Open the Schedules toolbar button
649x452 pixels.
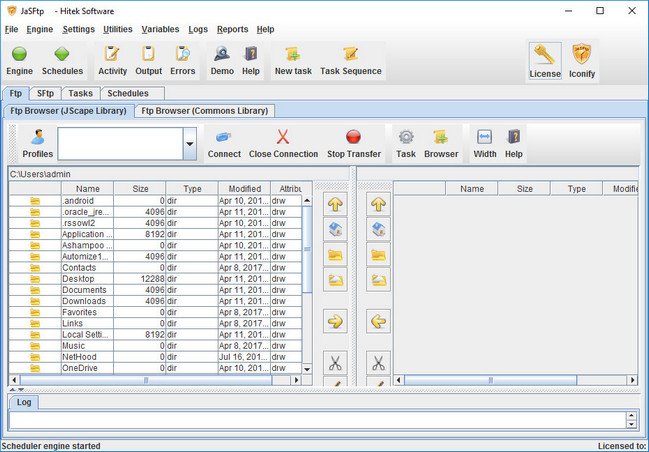pos(62,55)
